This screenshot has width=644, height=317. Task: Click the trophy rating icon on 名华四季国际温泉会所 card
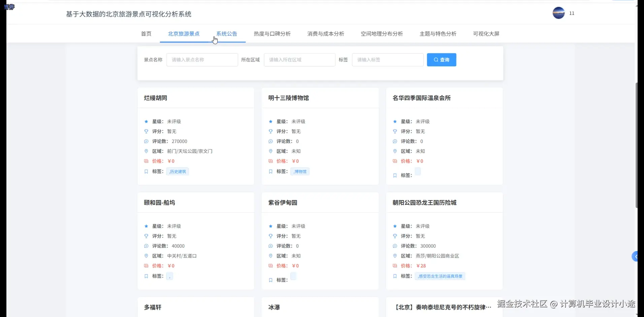point(395,131)
